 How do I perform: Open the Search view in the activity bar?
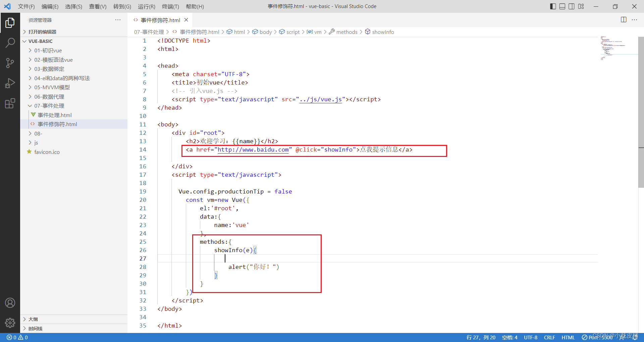(x=10, y=43)
